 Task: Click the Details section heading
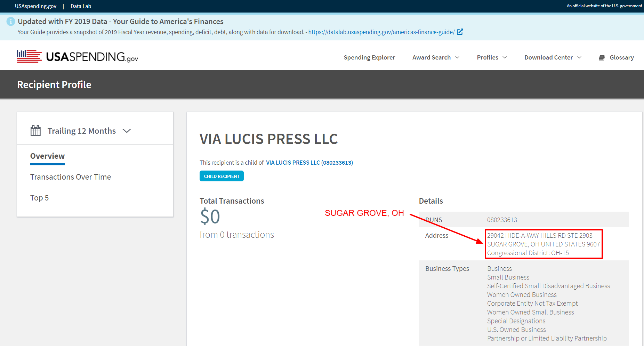coord(431,201)
